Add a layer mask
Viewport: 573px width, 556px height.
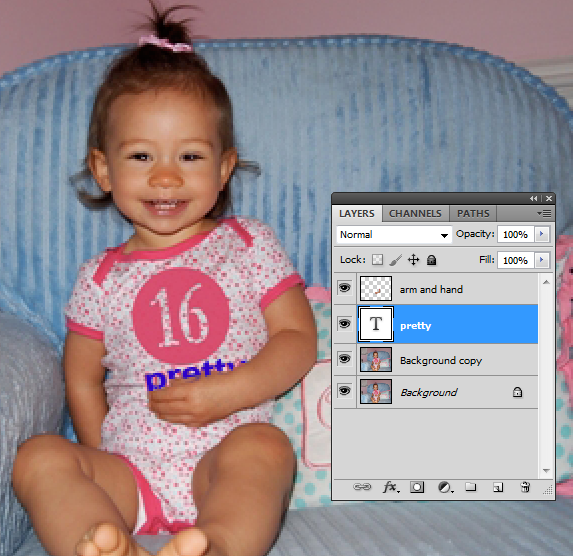[417, 487]
